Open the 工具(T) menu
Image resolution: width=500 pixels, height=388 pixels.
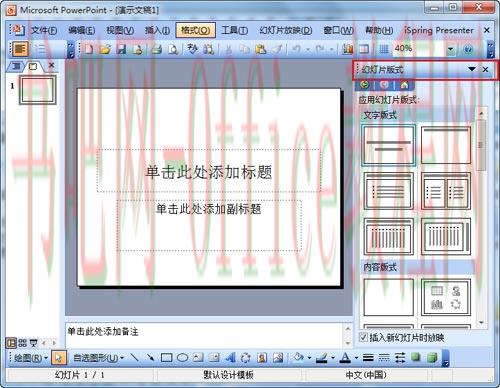(x=234, y=31)
